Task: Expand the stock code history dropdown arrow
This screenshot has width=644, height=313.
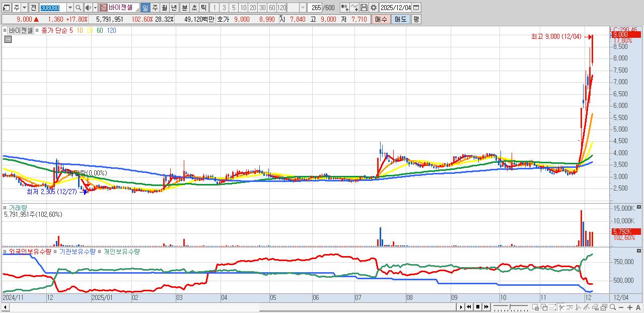Action: pyautogui.click(x=70, y=8)
